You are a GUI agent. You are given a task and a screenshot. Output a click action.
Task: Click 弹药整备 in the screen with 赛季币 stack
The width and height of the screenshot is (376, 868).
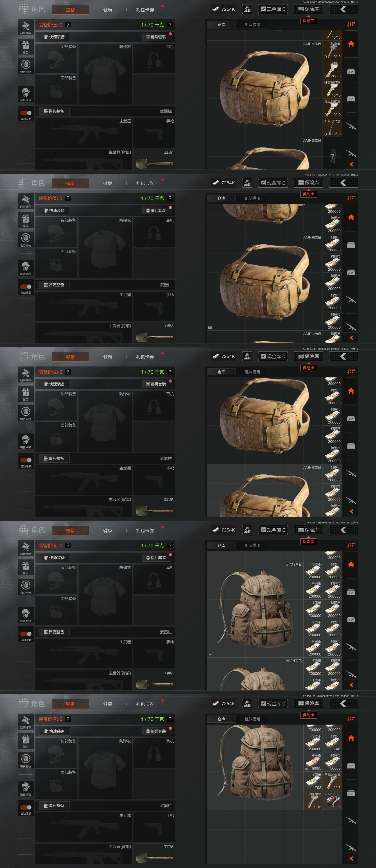[54, 805]
